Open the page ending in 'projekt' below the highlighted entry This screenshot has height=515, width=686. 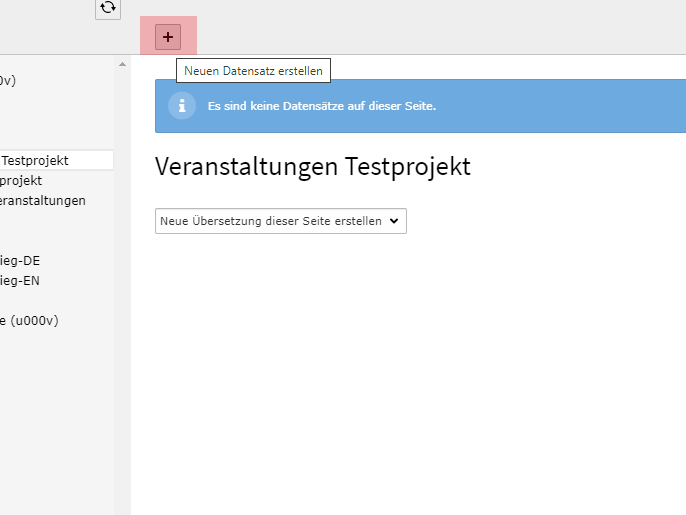coord(21,181)
